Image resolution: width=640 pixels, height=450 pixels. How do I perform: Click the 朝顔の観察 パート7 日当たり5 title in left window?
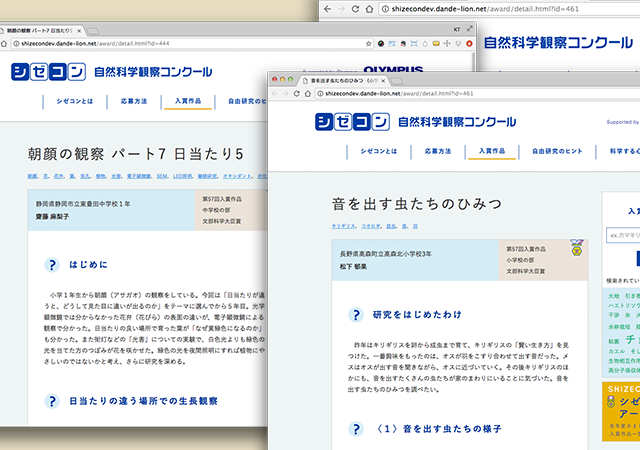136,154
